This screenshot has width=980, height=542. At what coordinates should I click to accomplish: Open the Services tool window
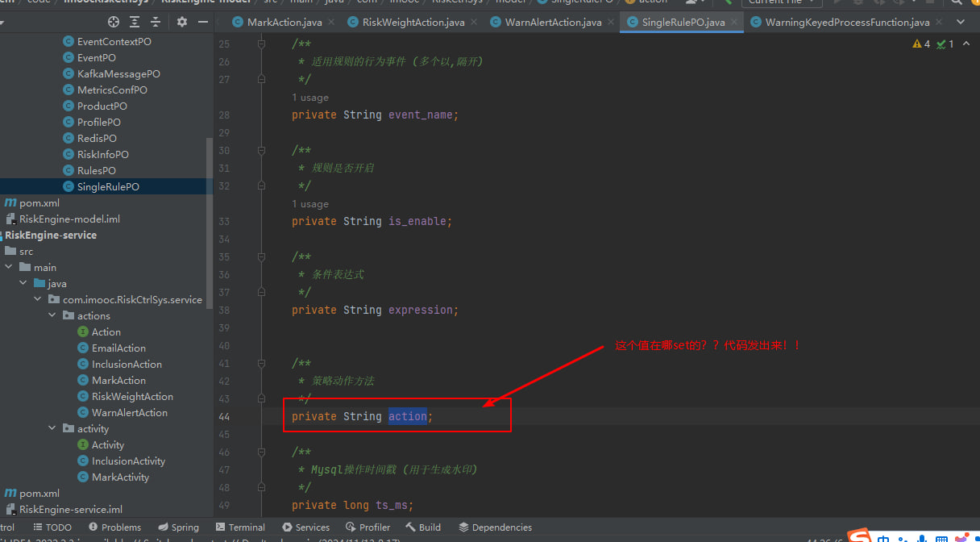[x=305, y=527]
